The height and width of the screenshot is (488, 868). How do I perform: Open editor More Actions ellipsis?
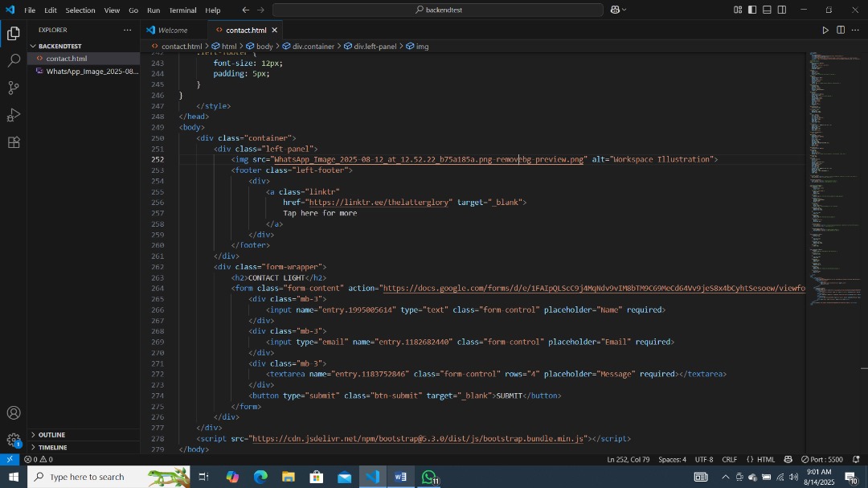pyautogui.click(x=855, y=30)
